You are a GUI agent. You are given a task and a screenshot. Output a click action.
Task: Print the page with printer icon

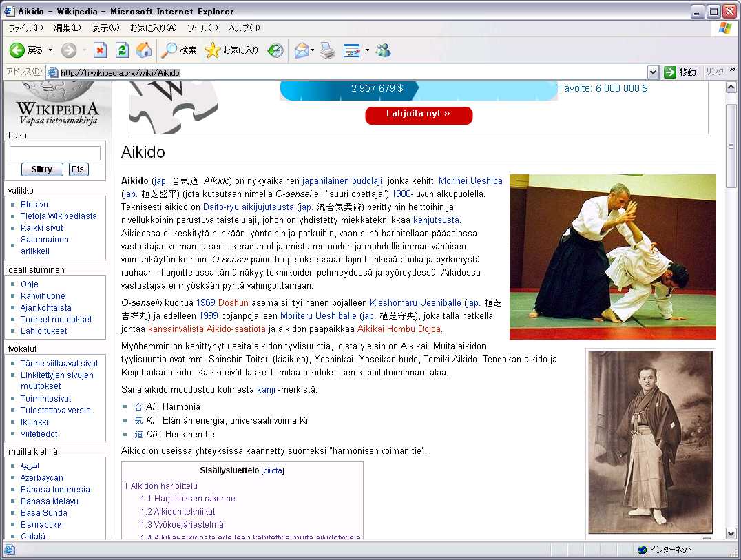(x=327, y=50)
